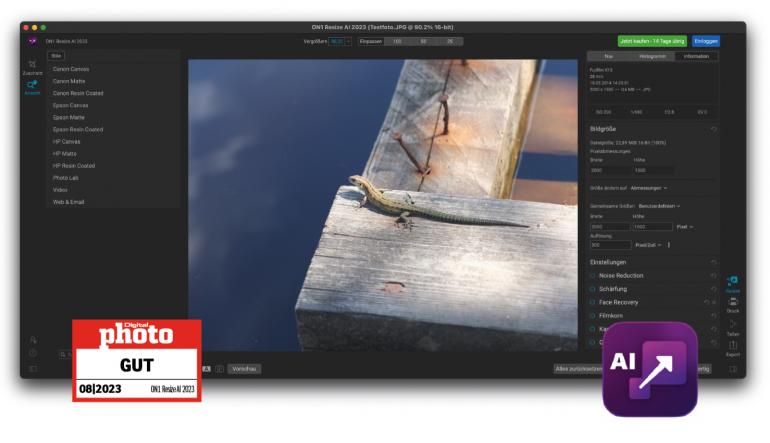Viewport: 770px width, 443px height.
Task: Click the rightmost icon in Face Recovery row
Action: click(715, 303)
